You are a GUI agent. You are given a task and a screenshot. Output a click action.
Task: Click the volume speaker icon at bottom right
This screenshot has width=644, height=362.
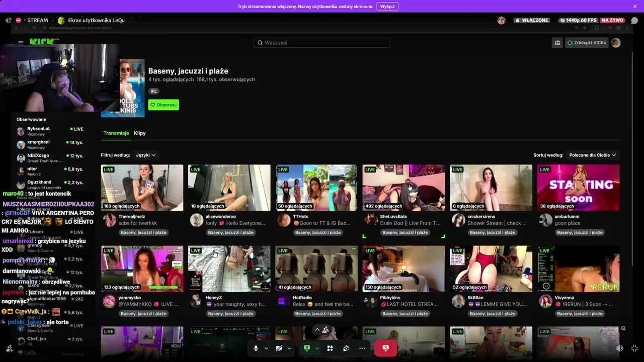tap(620, 348)
